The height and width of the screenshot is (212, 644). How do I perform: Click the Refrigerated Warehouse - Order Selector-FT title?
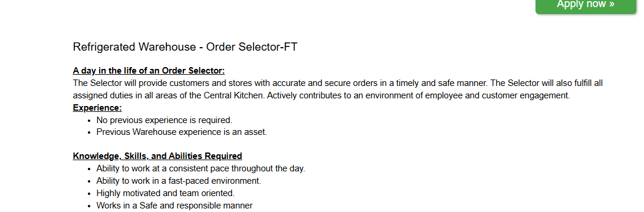point(185,47)
